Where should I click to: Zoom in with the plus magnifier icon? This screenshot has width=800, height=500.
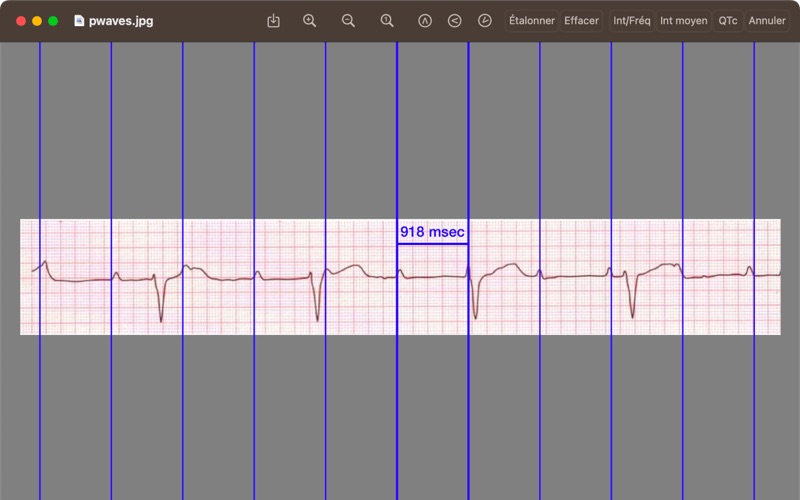click(x=310, y=21)
